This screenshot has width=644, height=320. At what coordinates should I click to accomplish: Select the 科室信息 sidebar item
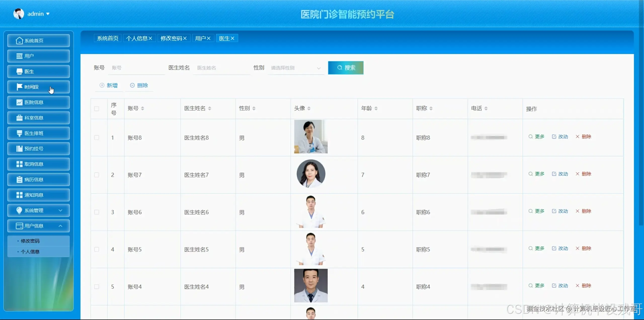(38, 118)
